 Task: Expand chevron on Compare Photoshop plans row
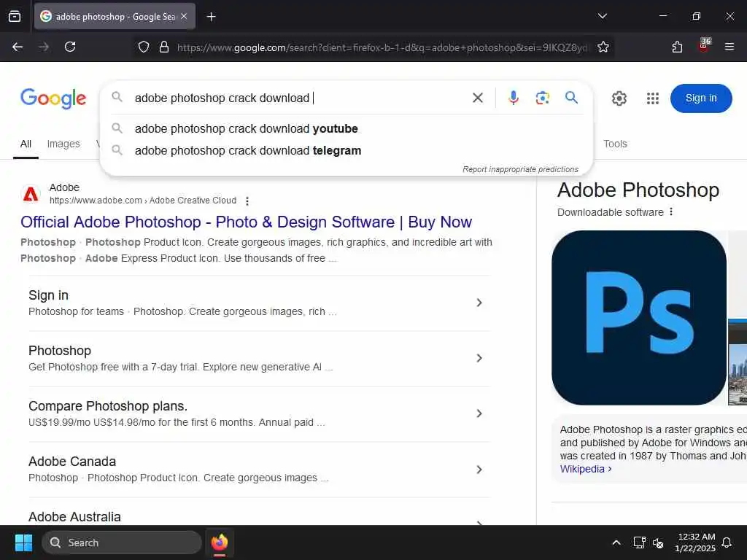(479, 413)
